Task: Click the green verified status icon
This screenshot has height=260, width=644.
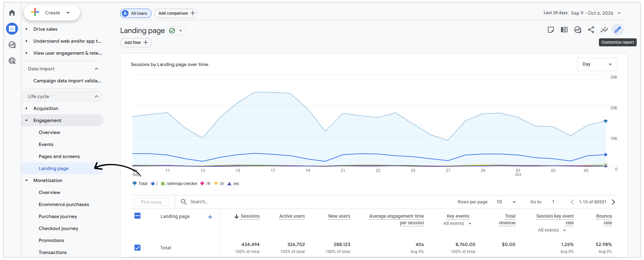Action: (x=172, y=31)
